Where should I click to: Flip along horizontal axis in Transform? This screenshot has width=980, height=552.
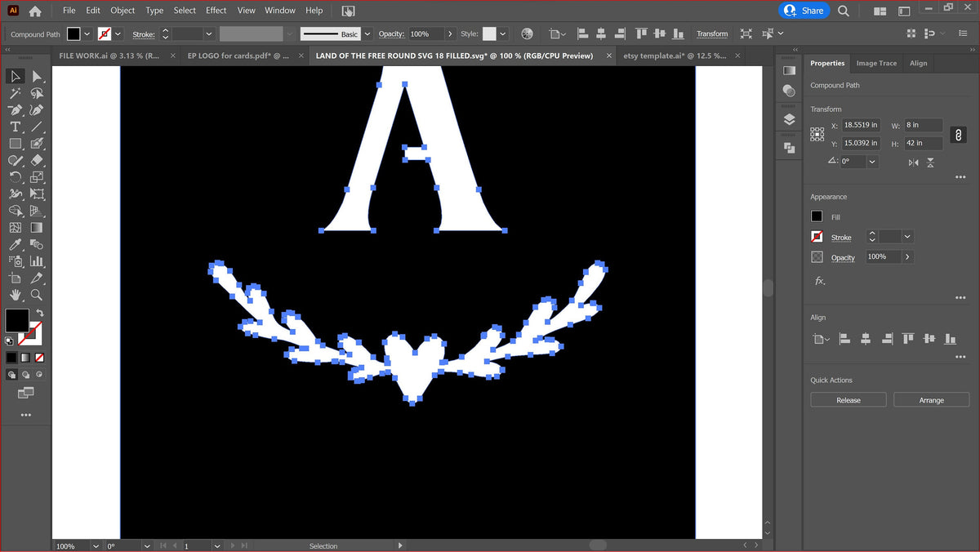point(914,162)
